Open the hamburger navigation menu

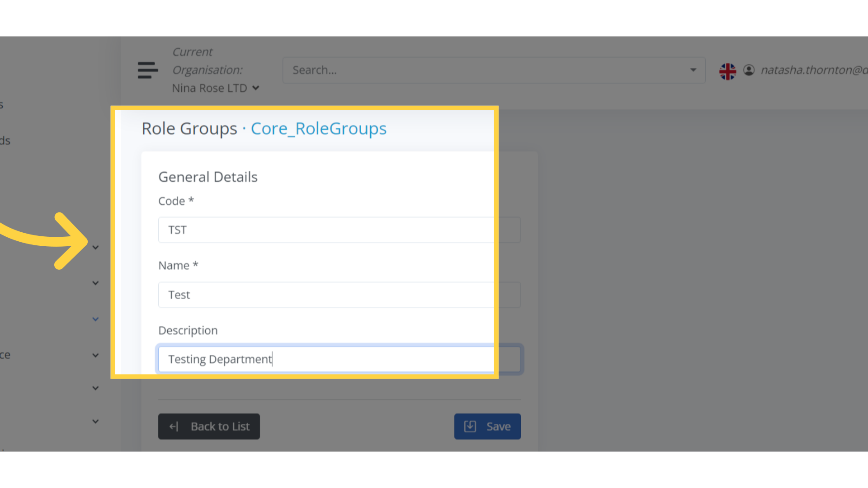coord(147,70)
